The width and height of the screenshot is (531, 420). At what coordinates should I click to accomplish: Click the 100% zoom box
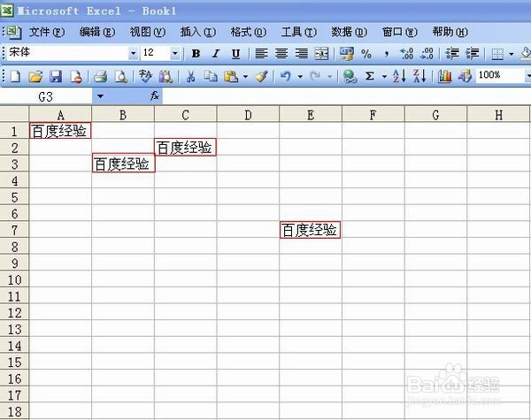[500, 75]
